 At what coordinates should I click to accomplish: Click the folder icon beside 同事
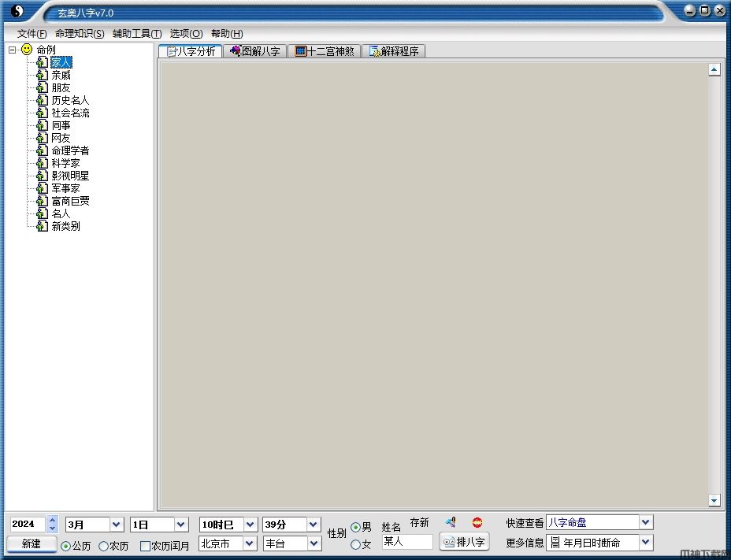pos(42,125)
